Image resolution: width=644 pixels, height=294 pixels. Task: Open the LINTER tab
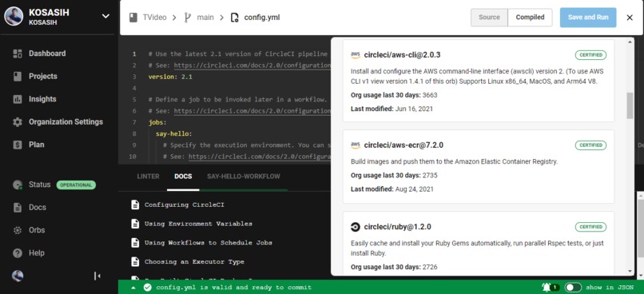pos(148,177)
